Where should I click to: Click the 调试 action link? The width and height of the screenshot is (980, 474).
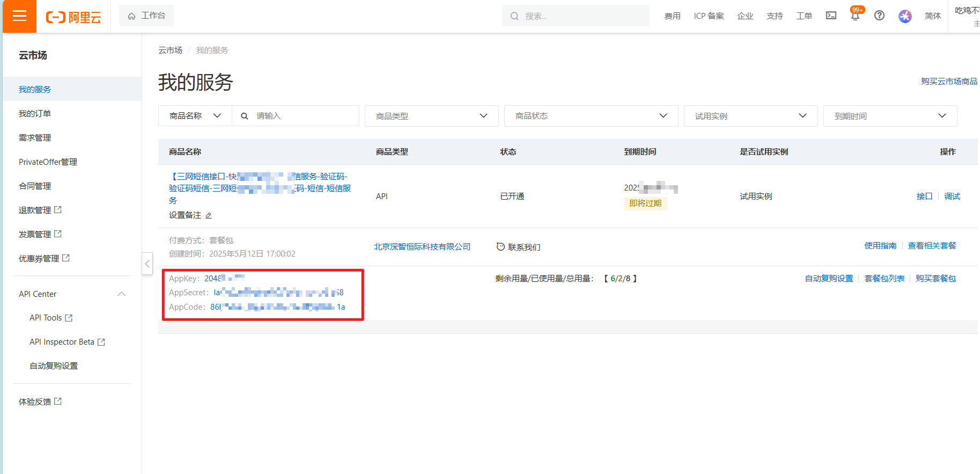(x=952, y=196)
